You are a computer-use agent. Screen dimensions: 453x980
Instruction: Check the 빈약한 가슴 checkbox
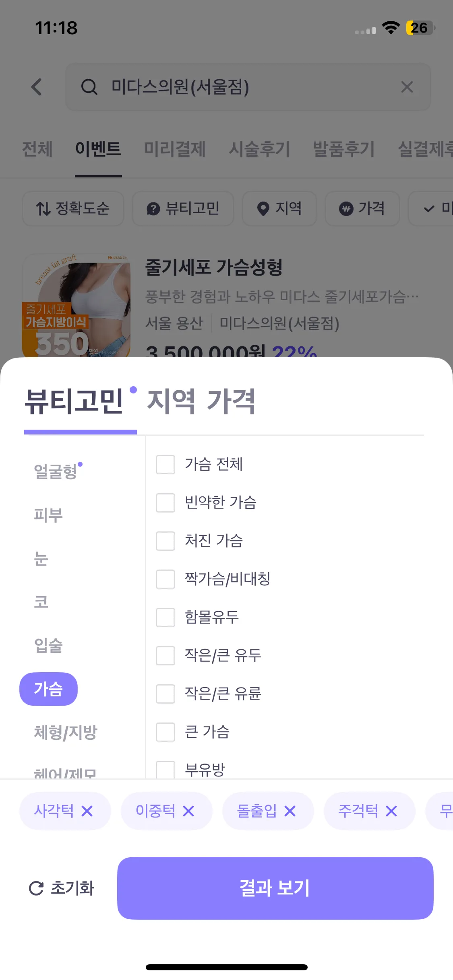[165, 503]
